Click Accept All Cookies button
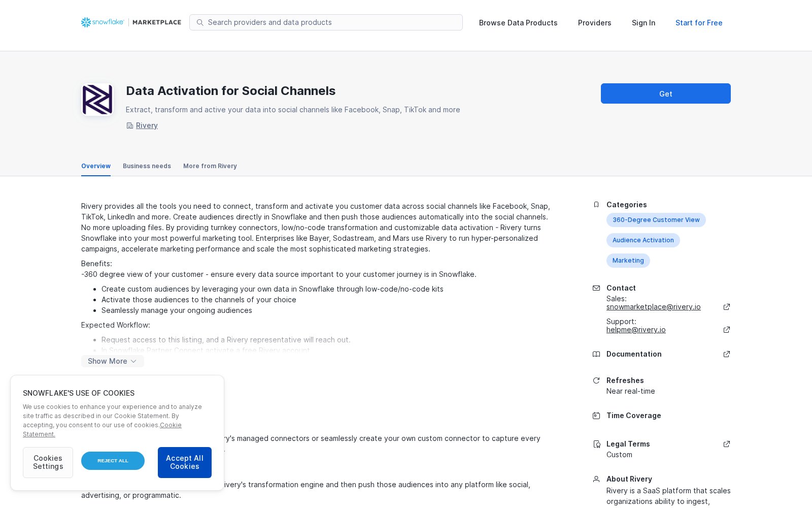The width and height of the screenshot is (812, 508). pos(185,462)
